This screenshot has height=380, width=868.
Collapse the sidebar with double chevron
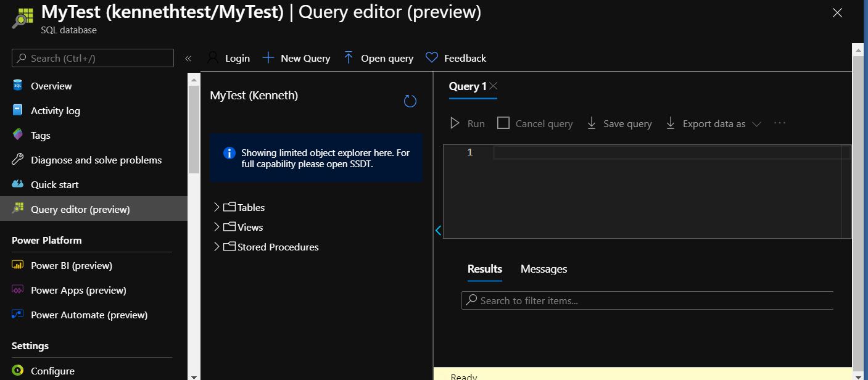[188, 59]
